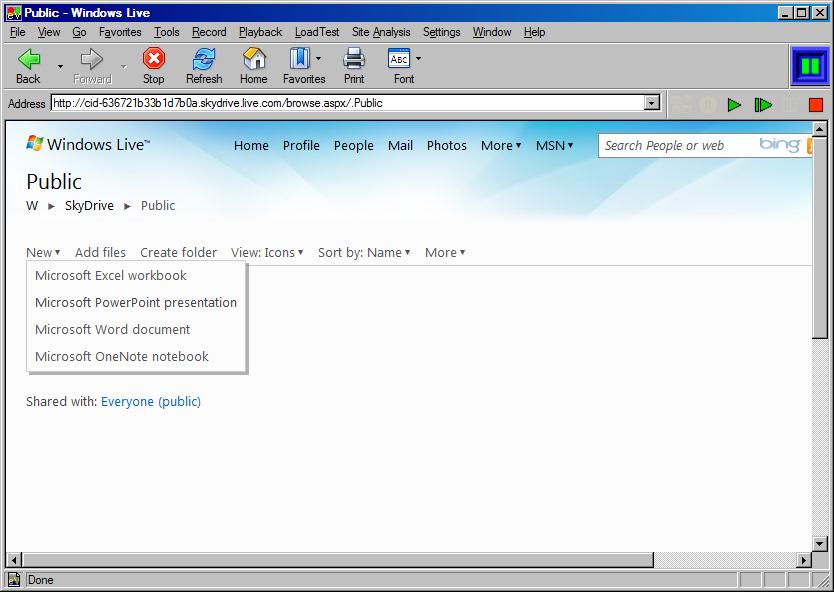Click the application icon in title bar
This screenshot has height=592, width=834.
14,13
